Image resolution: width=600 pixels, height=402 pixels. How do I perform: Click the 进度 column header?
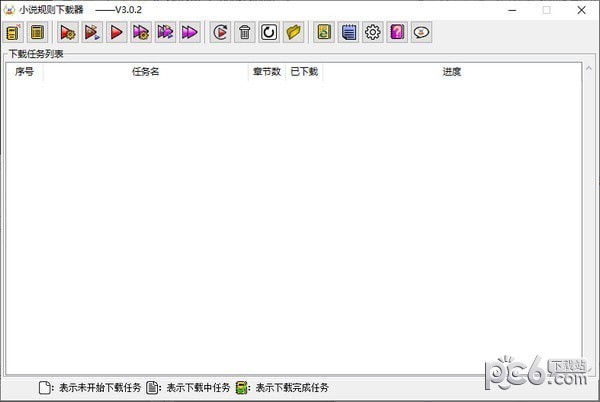pyautogui.click(x=452, y=72)
